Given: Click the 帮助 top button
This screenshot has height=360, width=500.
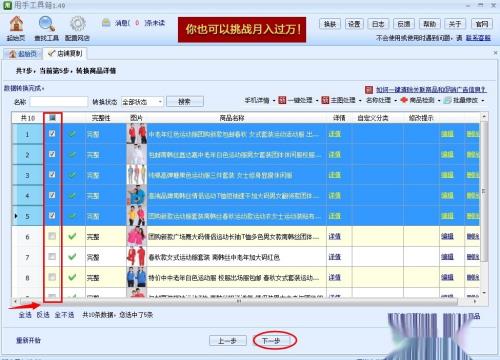Looking at the screenshot, I should (x=429, y=24).
